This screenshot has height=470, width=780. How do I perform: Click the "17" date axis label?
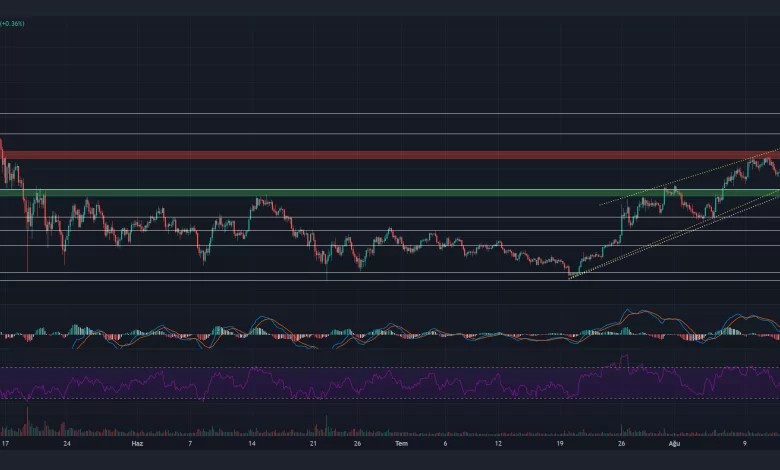[x=5, y=444]
